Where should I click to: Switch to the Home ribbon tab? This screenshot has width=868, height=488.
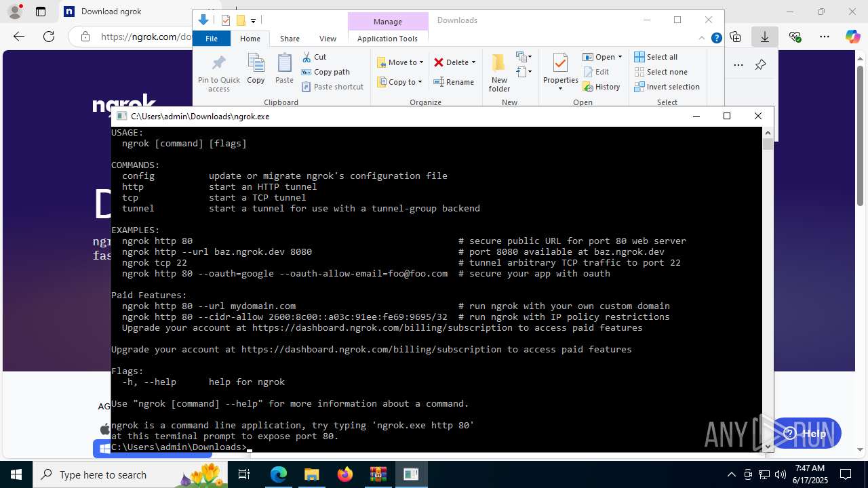point(250,39)
